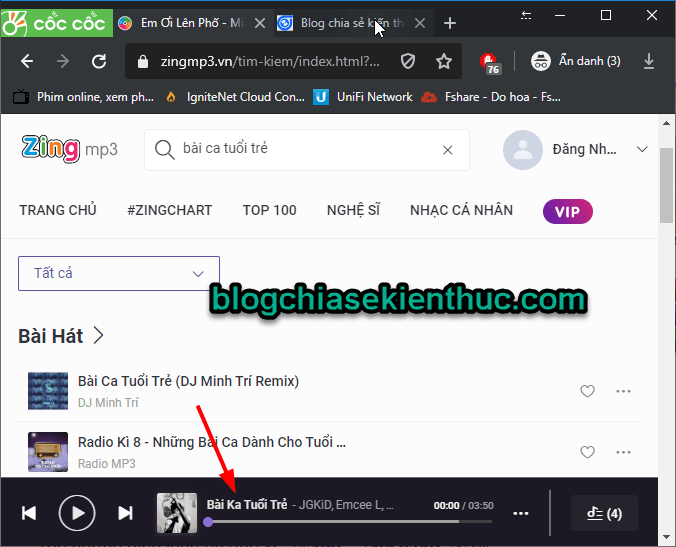676x547 pixels.
Task: Click into the bài ca tuổi trẻ search field
Action: pyautogui.click(x=309, y=149)
